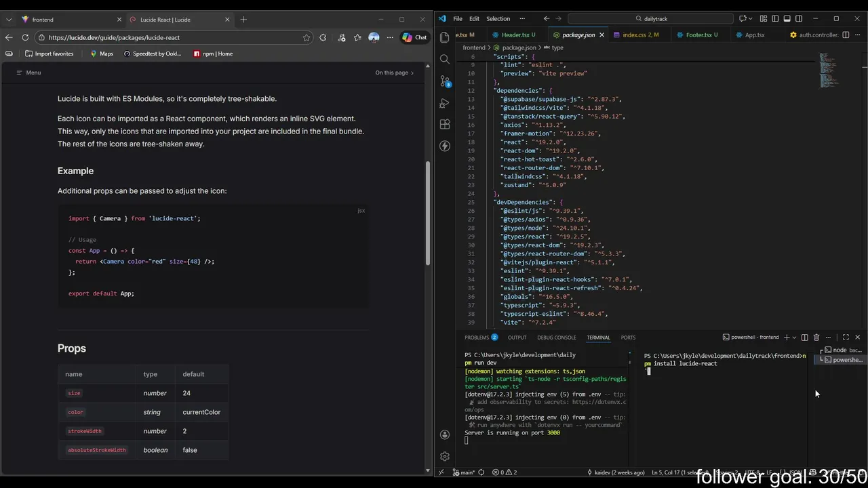Open Maps bookmark

pos(101,54)
